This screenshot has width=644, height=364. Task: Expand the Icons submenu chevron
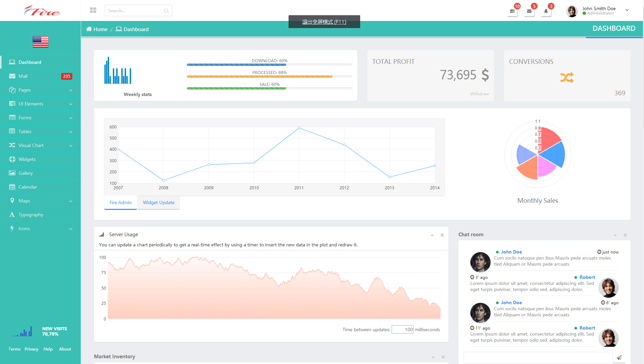click(x=71, y=229)
